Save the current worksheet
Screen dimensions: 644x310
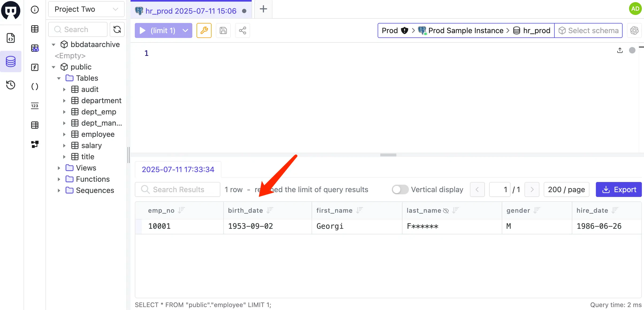coord(223,30)
